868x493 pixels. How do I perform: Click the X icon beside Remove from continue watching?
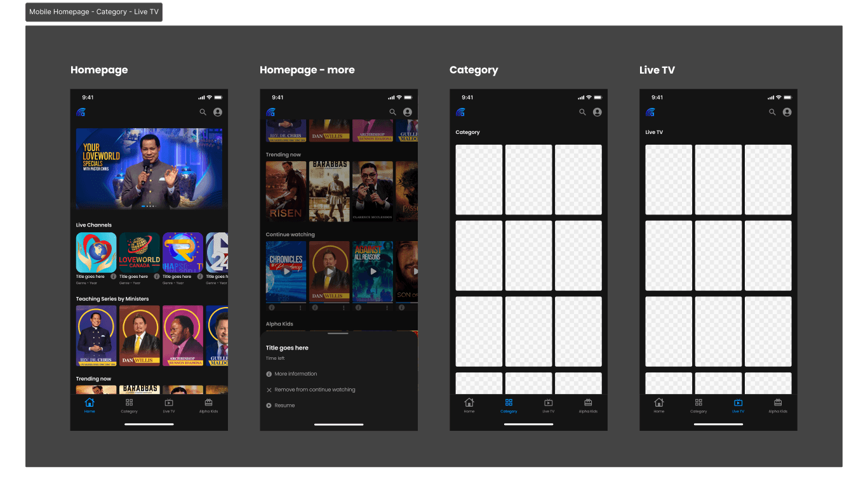click(269, 390)
